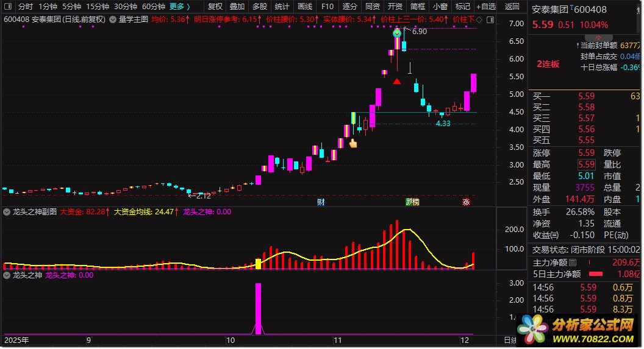644x349 pixels.
Task: Click 叠加 overlay button
Action: tap(237, 7)
